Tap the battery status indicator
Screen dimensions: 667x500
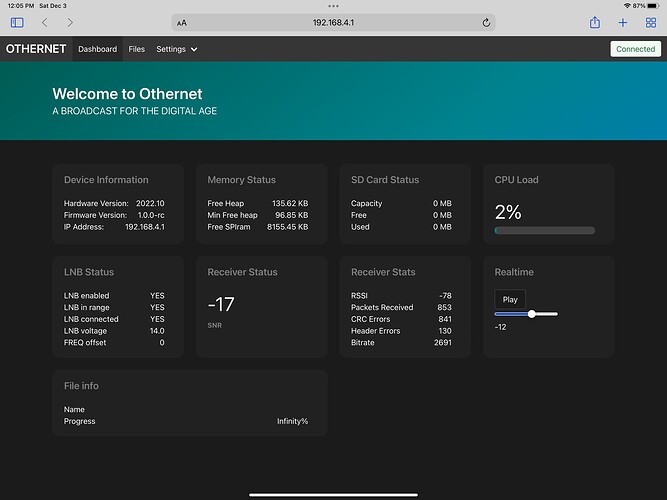[653, 6]
